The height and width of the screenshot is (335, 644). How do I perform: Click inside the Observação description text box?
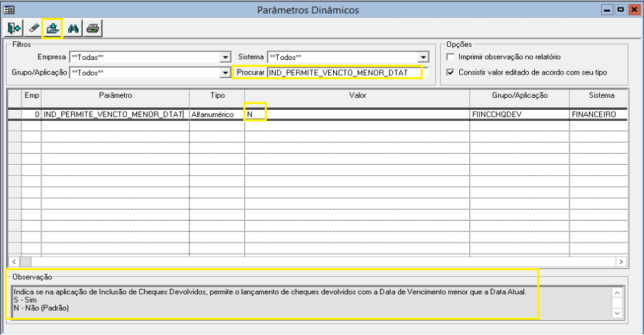click(312, 302)
